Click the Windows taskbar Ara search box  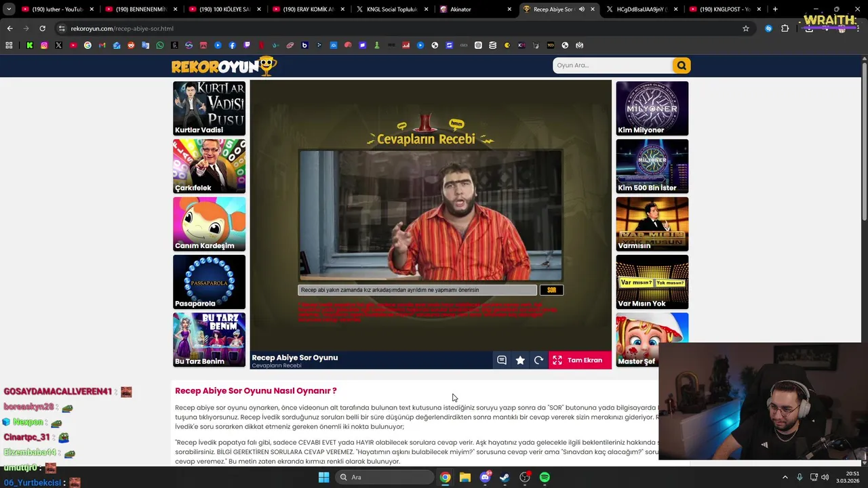coord(384,477)
